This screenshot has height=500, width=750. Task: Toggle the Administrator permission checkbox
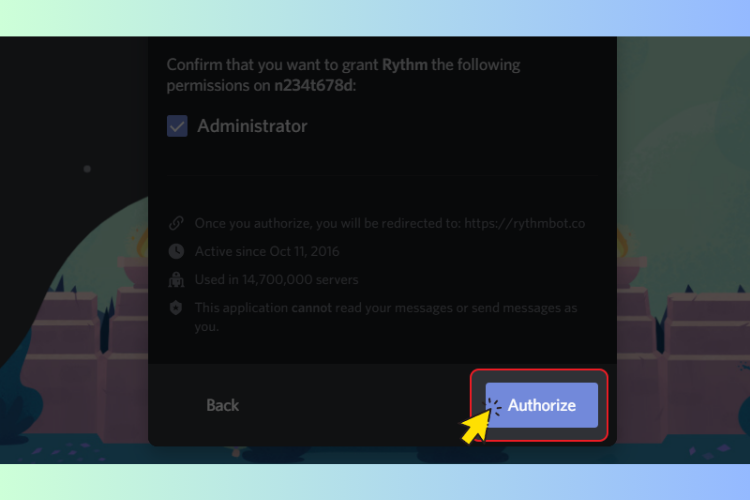pyautogui.click(x=177, y=126)
